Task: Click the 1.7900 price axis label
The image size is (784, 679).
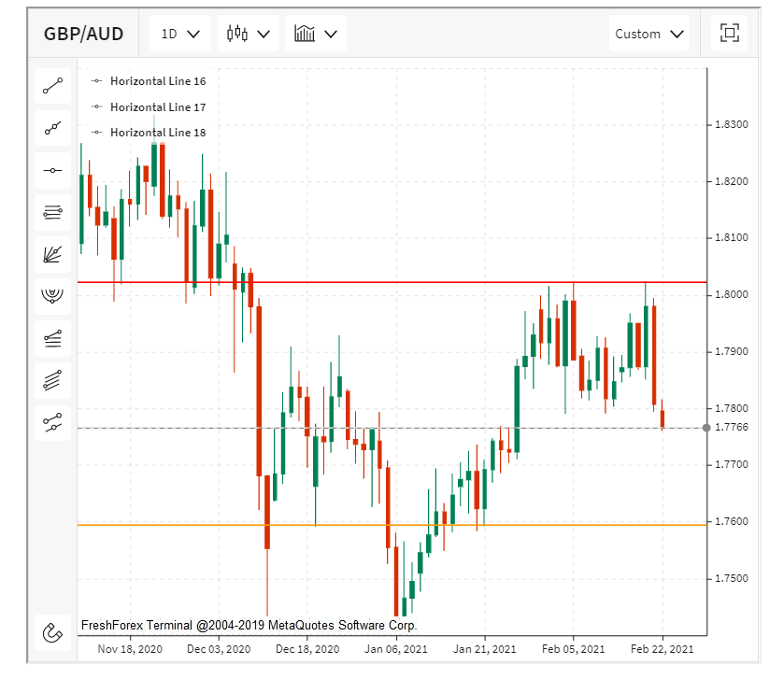Action: point(732,351)
